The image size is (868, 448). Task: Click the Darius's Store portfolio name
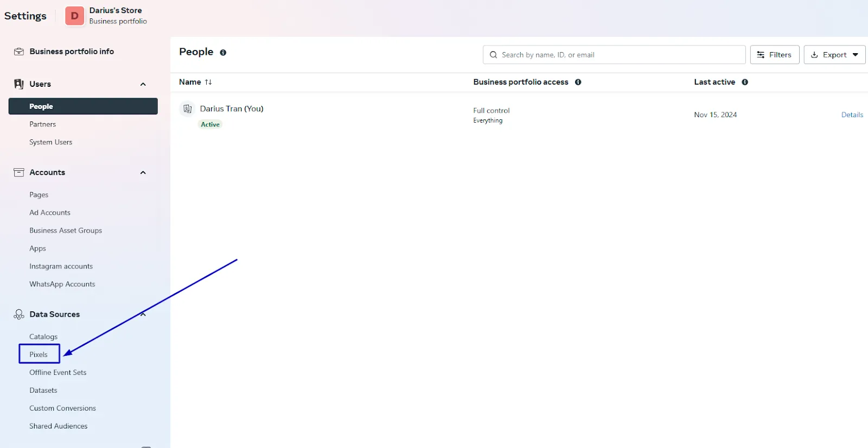pos(116,10)
